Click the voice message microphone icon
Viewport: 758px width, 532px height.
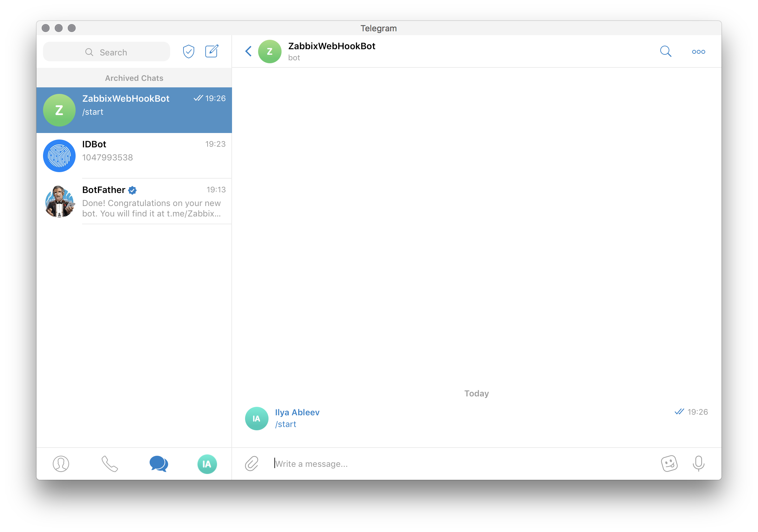tap(699, 464)
